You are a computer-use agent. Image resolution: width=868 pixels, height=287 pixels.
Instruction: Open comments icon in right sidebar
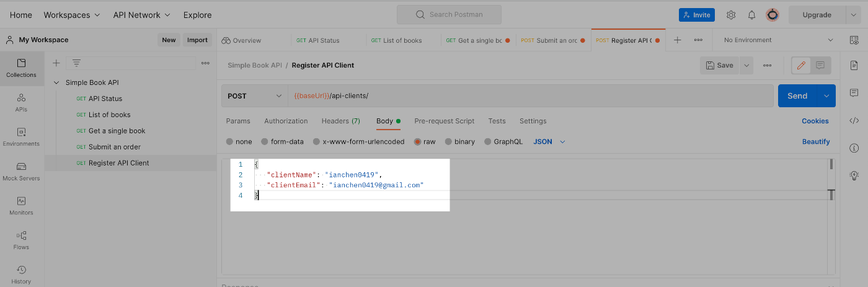point(854,93)
